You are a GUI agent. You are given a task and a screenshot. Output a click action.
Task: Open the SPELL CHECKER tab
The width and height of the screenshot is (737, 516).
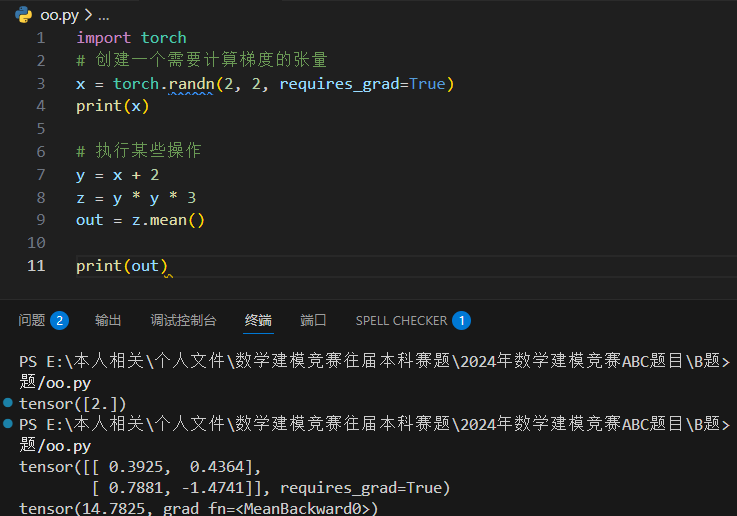(x=401, y=321)
